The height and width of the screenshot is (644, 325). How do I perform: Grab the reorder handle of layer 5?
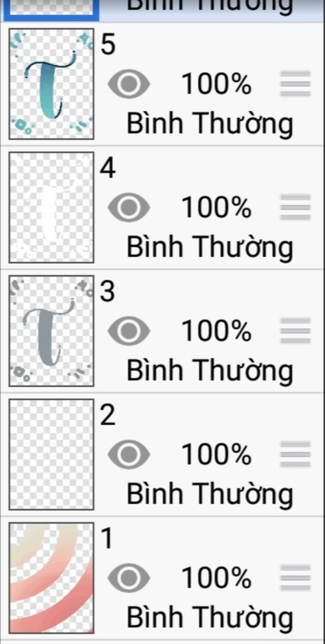coord(295,84)
